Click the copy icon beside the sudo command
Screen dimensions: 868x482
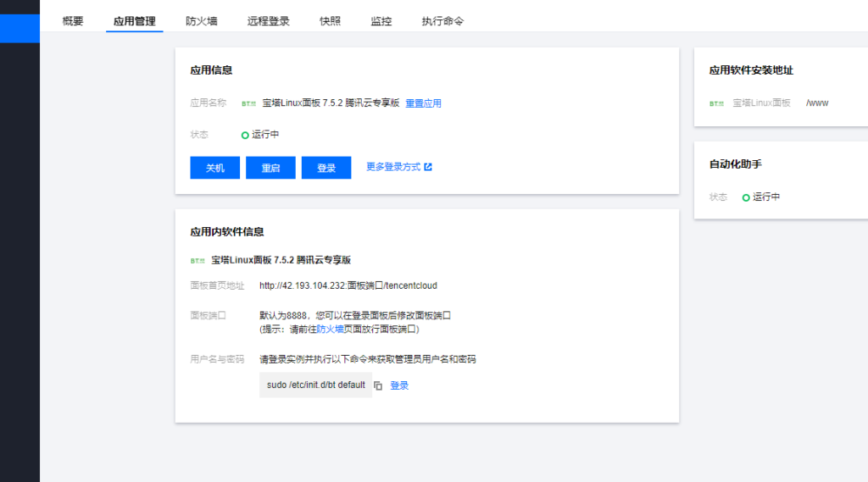click(x=378, y=385)
